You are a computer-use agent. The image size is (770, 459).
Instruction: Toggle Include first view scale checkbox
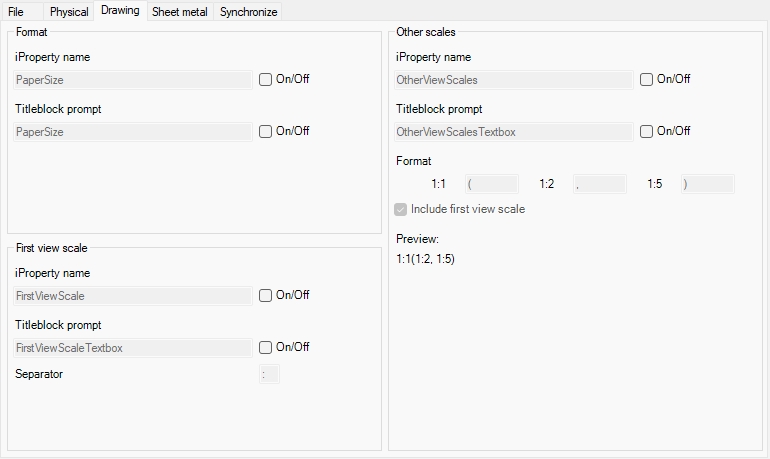tap(402, 210)
